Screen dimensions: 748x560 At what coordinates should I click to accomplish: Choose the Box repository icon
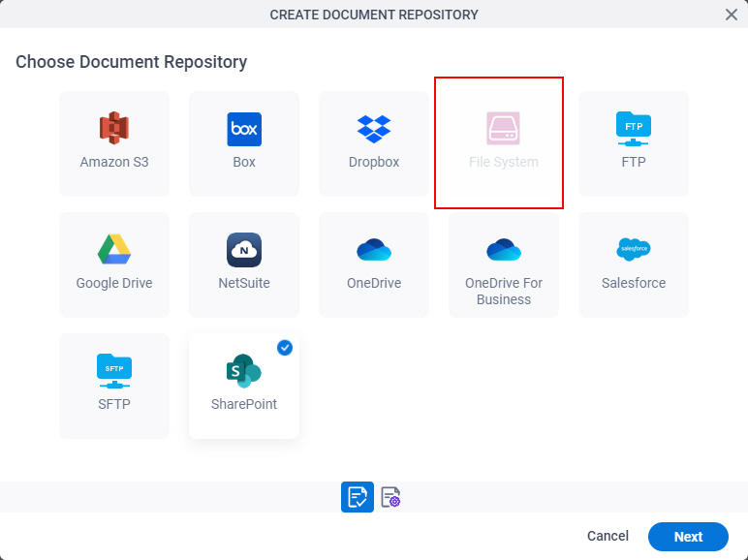click(x=244, y=129)
